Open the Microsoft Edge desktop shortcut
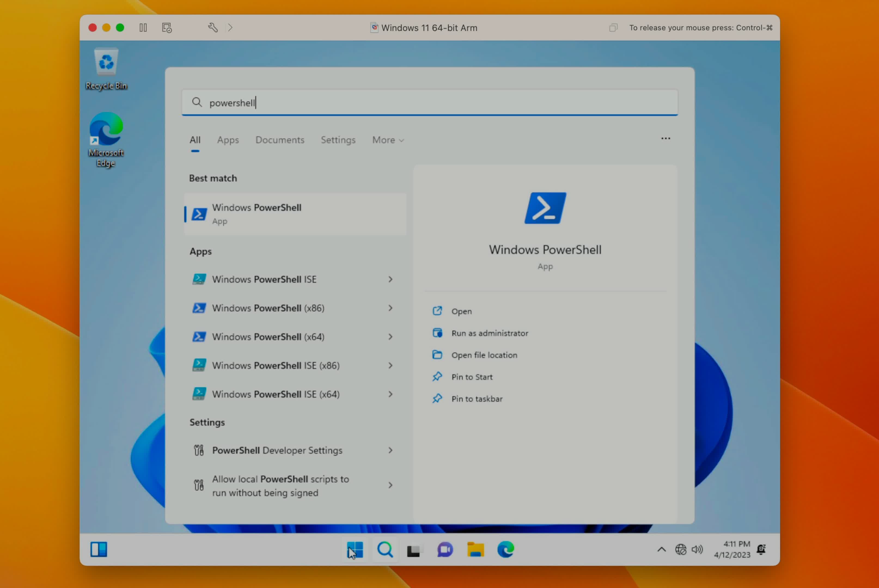Screen dimensions: 879x588 tap(106, 139)
